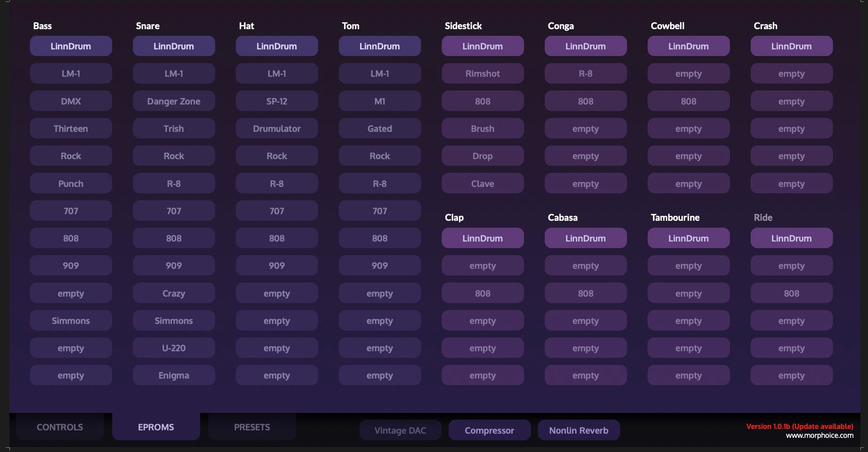Select 808 EPROM for Conga
The width and height of the screenshot is (868, 452).
coord(586,101)
